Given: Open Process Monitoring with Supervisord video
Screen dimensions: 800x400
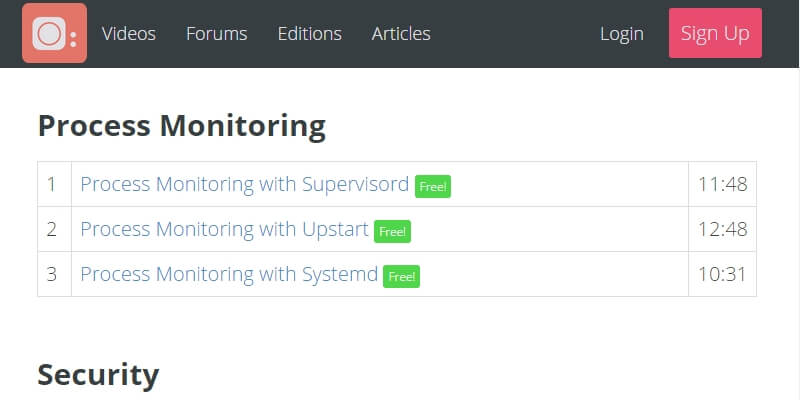Looking at the screenshot, I should (244, 184).
